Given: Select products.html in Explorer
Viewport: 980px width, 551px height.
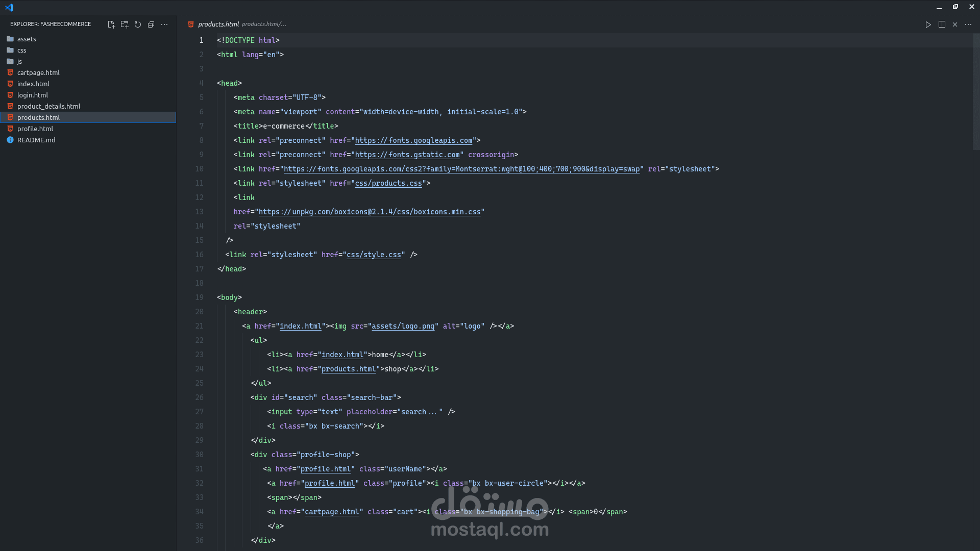Looking at the screenshot, I should coord(88,117).
